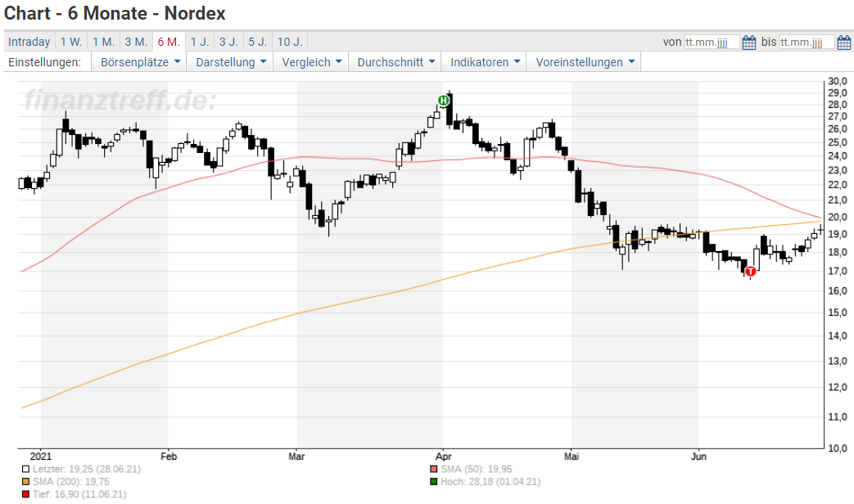Switch chart to 3 J. range

(x=228, y=42)
